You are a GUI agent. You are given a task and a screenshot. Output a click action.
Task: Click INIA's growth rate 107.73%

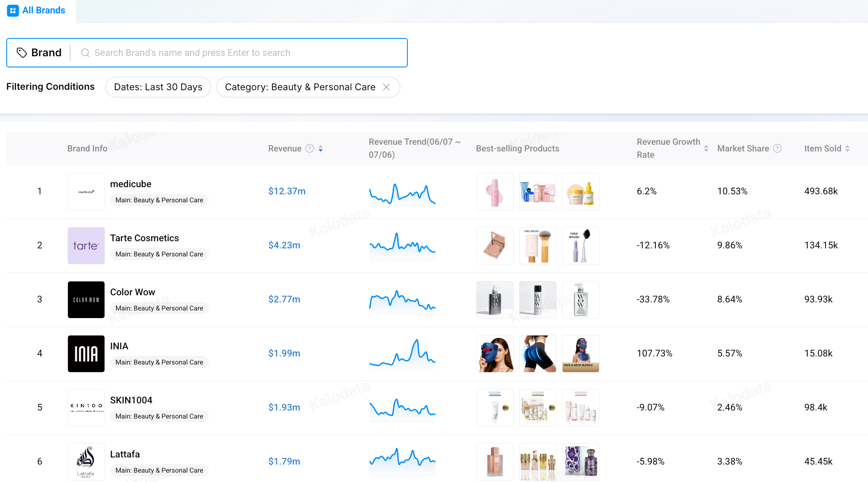(654, 353)
